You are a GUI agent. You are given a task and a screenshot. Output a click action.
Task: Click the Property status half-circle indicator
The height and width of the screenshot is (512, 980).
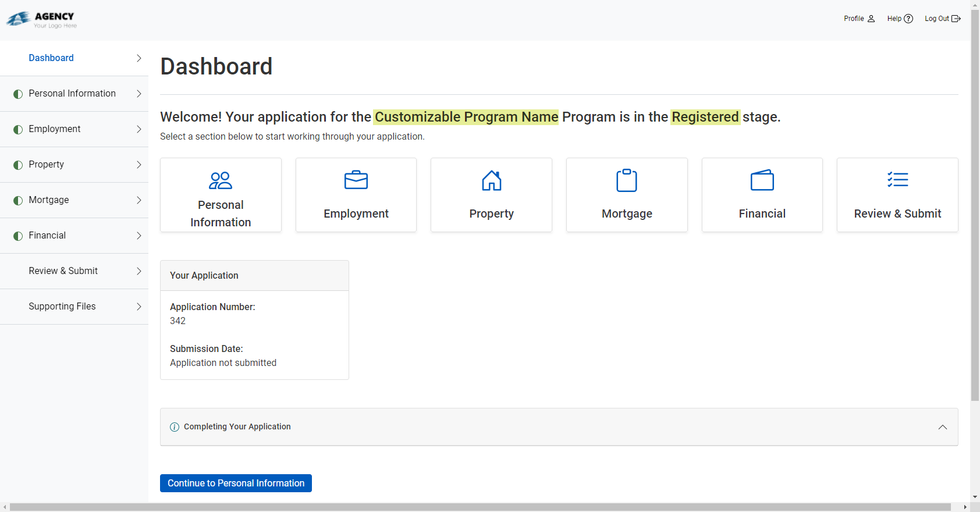point(18,165)
